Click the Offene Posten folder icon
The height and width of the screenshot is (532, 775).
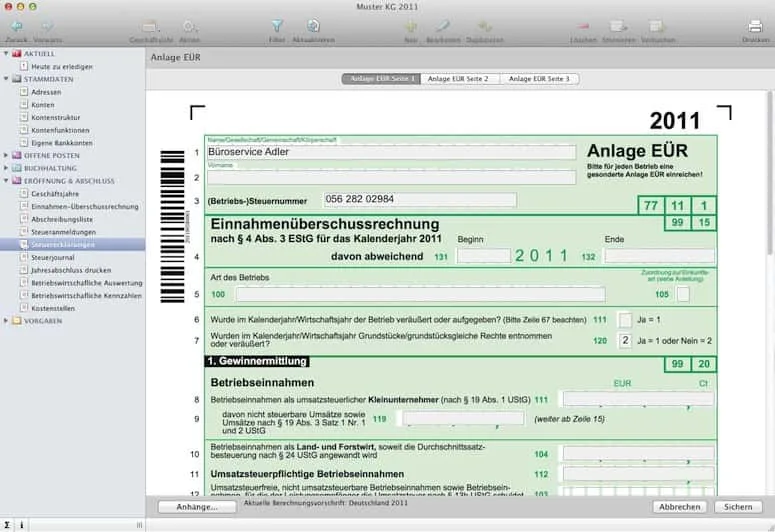coord(17,155)
